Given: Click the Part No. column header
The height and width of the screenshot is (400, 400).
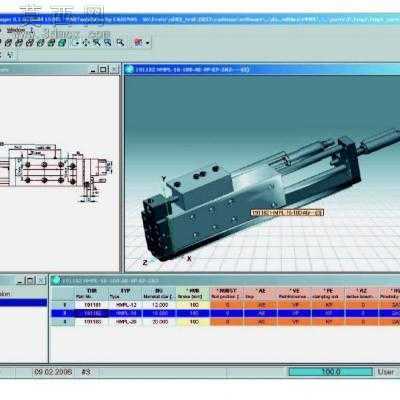Looking at the screenshot, I should tap(91, 294).
